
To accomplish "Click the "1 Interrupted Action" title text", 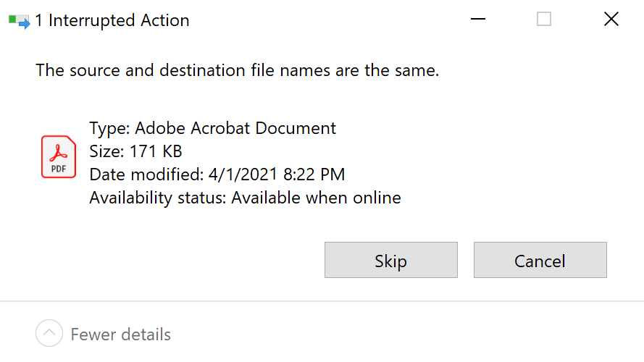I will 112,21.
